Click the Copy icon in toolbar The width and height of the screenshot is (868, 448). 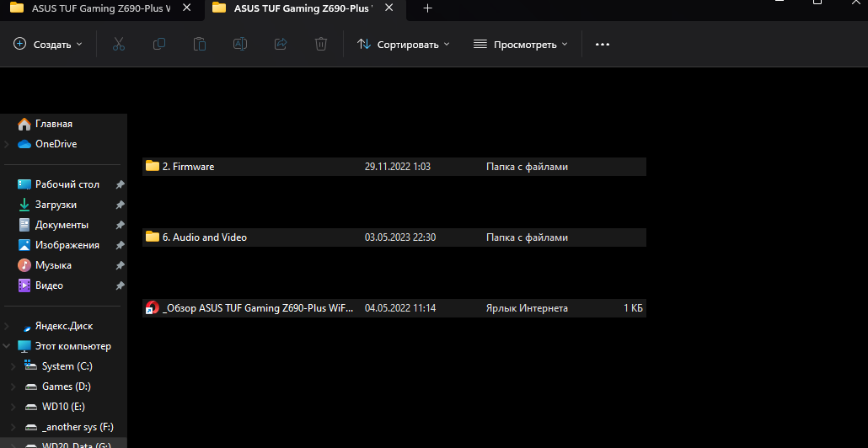(159, 45)
